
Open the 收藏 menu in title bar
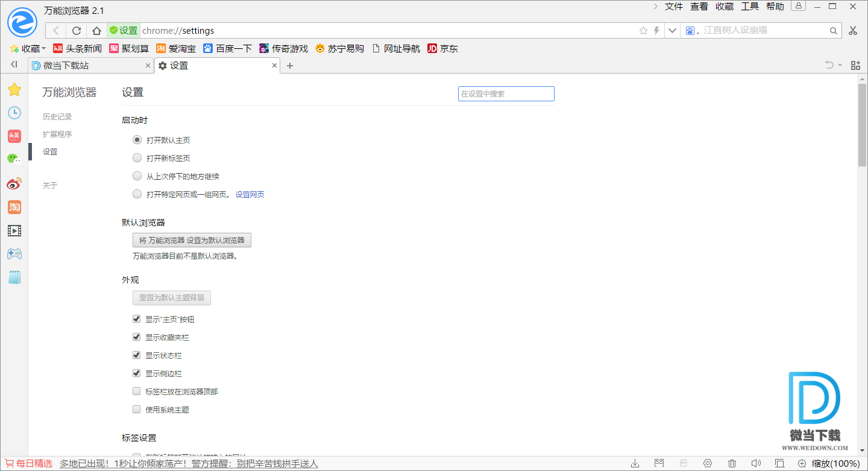[x=725, y=6]
